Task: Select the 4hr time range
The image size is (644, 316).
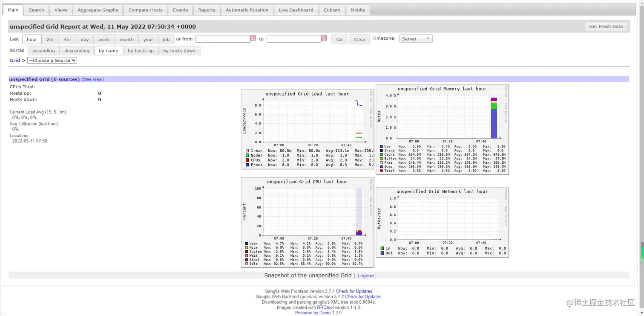Action: click(67, 39)
